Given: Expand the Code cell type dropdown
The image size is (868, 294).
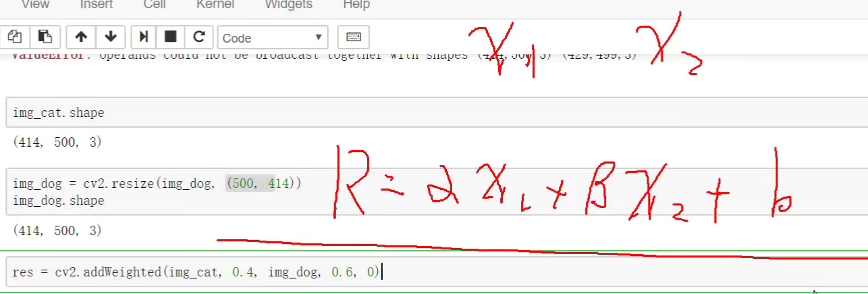Looking at the screenshot, I should 272,38.
